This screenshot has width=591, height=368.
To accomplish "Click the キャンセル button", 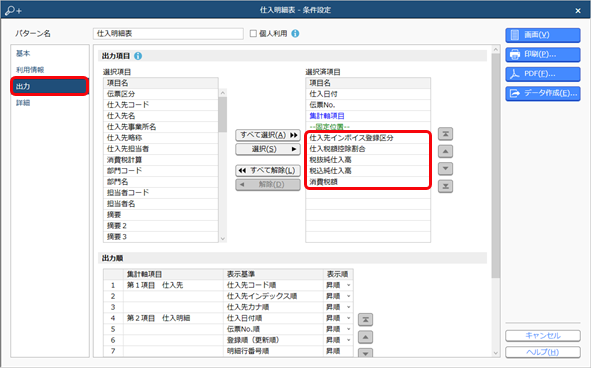I will [543, 336].
